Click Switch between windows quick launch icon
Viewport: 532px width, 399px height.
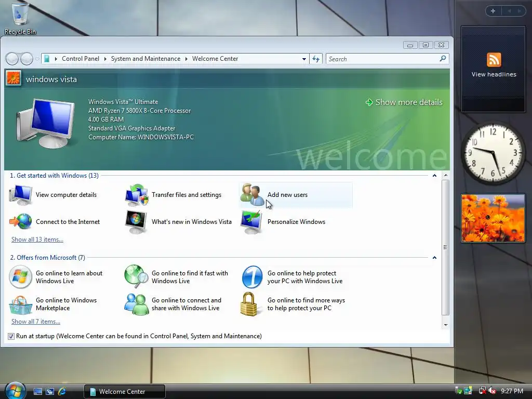(x=50, y=392)
